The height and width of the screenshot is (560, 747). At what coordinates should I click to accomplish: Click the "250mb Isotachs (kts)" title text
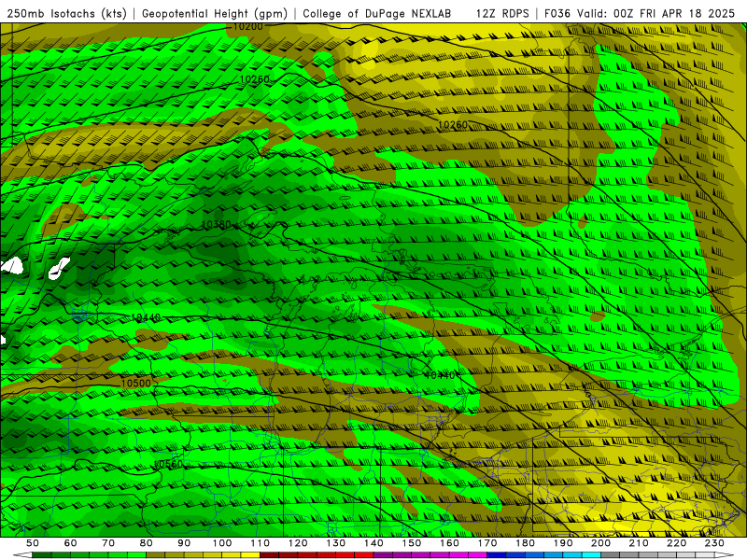pyautogui.click(x=66, y=14)
